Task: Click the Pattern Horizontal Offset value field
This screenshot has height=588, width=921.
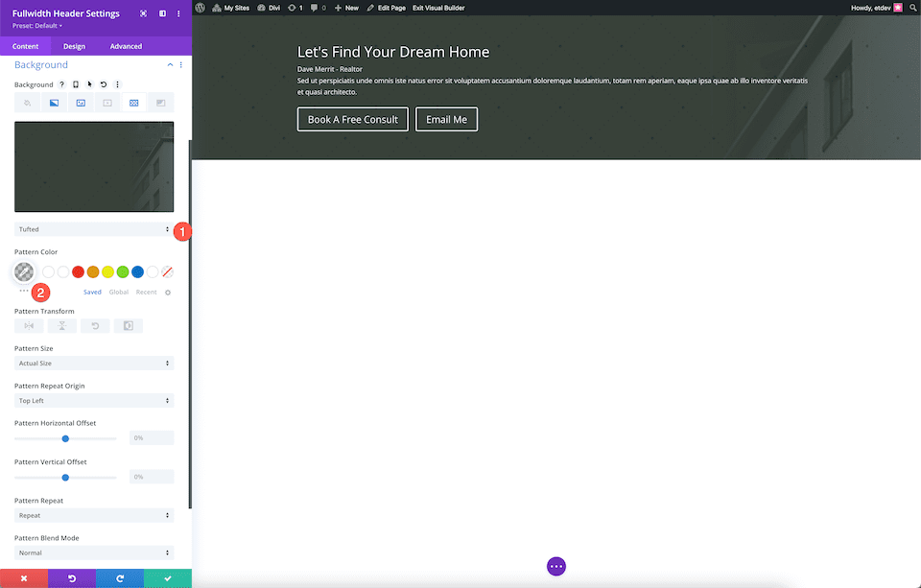Action: (152, 438)
